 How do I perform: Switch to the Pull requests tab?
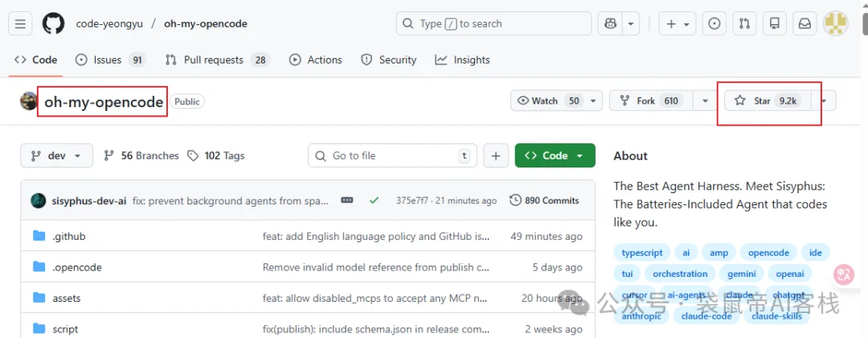tap(218, 60)
